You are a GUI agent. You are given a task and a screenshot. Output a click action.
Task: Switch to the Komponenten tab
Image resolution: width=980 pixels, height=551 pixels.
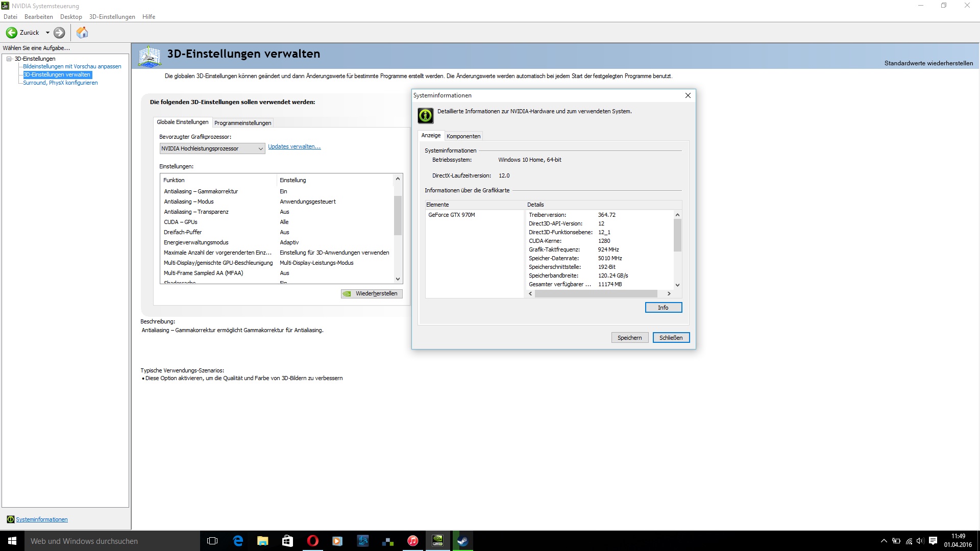463,136
